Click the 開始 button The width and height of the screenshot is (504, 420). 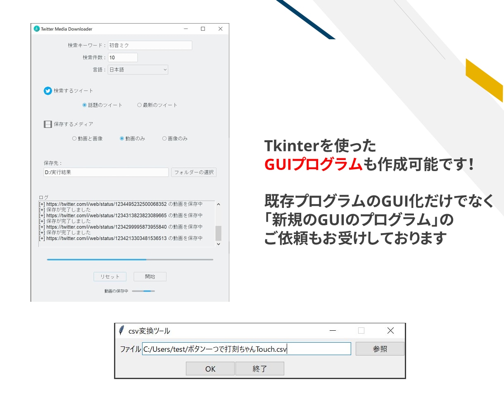(x=150, y=277)
